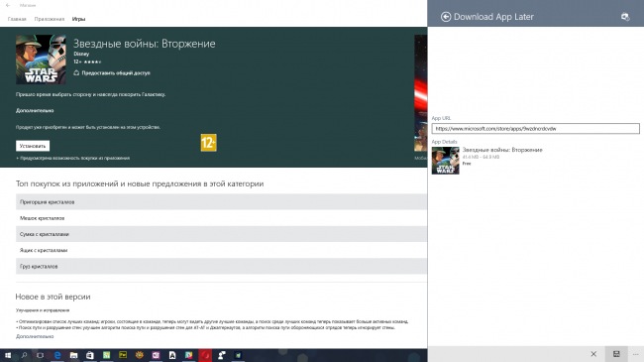Click the App URL text field
The height and width of the screenshot is (362, 644).
coord(535,129)
